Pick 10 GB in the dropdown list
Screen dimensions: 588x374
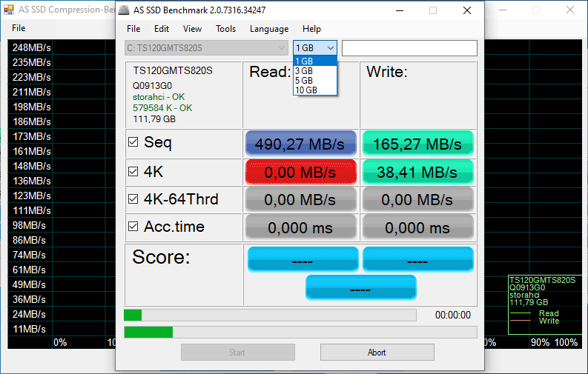click(305, 90)
